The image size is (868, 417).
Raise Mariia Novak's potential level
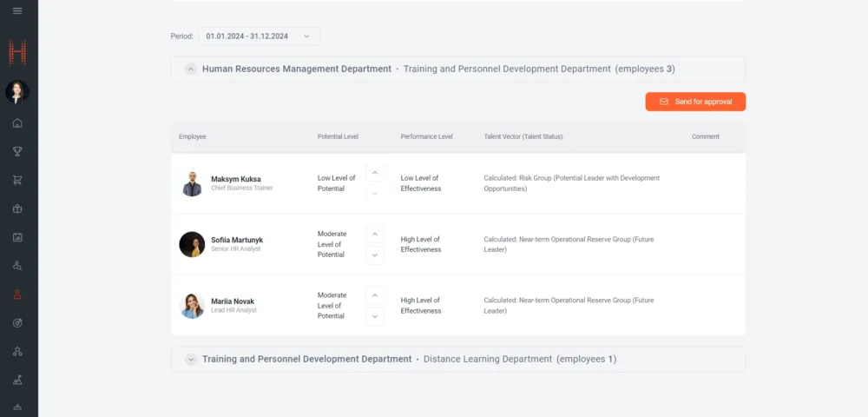click(375, 295)
